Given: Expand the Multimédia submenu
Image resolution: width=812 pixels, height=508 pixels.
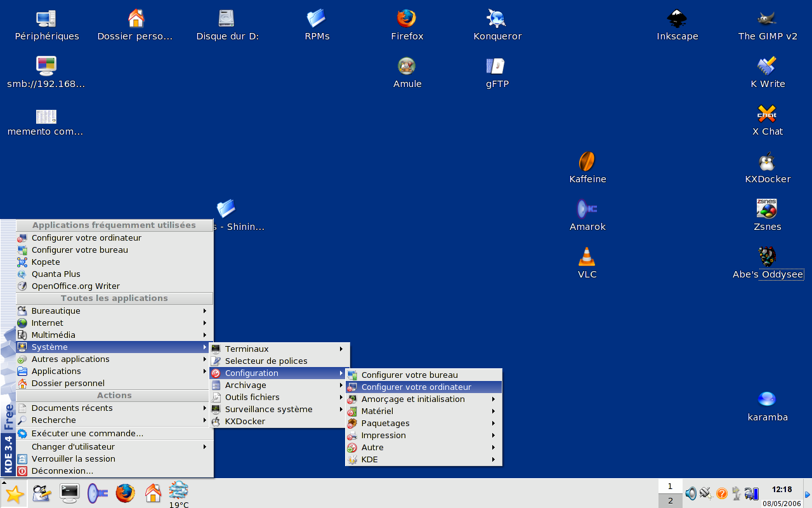Looking at the screenshot, I should 115,335.
